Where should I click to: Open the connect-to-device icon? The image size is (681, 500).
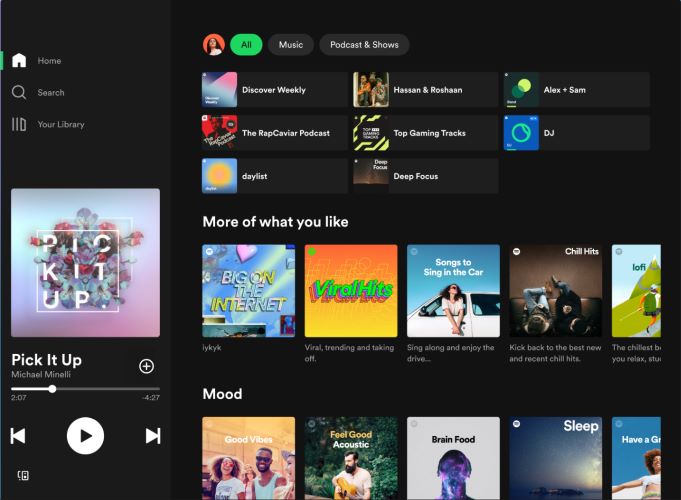[23, 475]
